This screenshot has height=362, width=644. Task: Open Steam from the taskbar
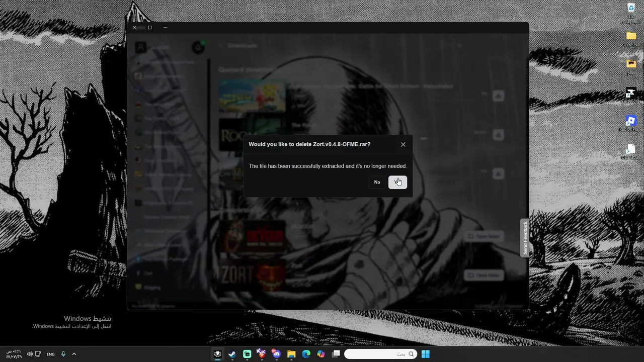pos(232,354)
